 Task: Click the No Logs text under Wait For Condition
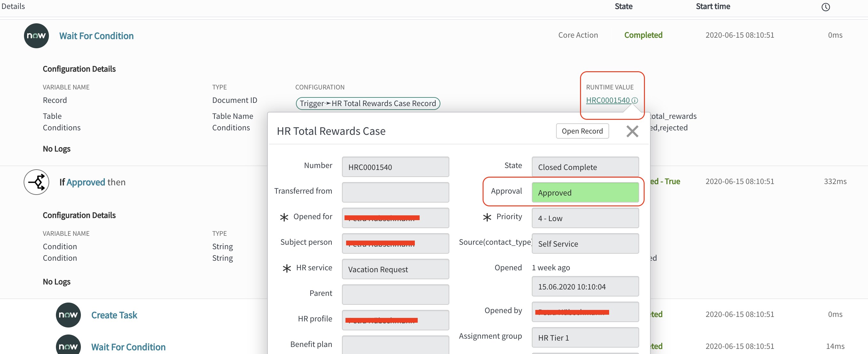tap(57, 149)
